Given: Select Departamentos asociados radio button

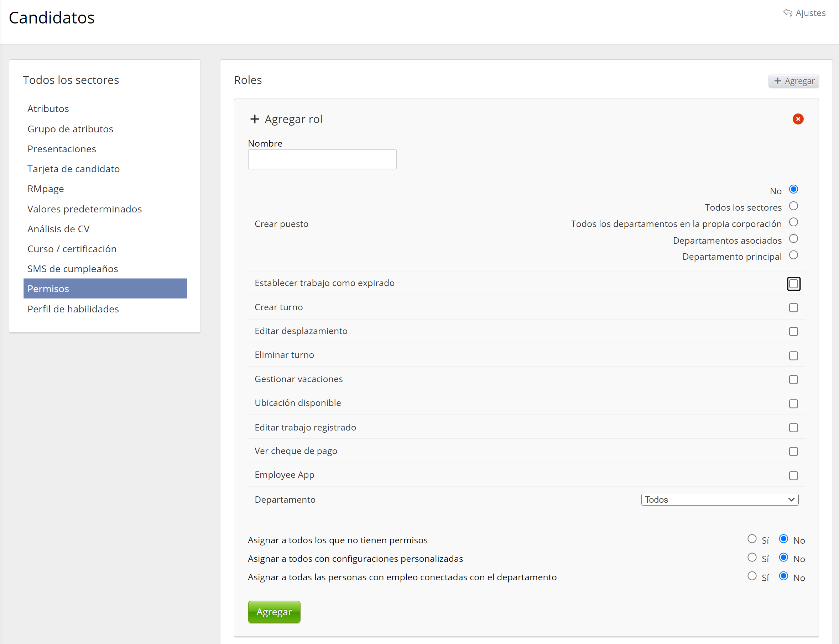Looking at the screenshot, I should pyautogui.click(x=793, y=239).
